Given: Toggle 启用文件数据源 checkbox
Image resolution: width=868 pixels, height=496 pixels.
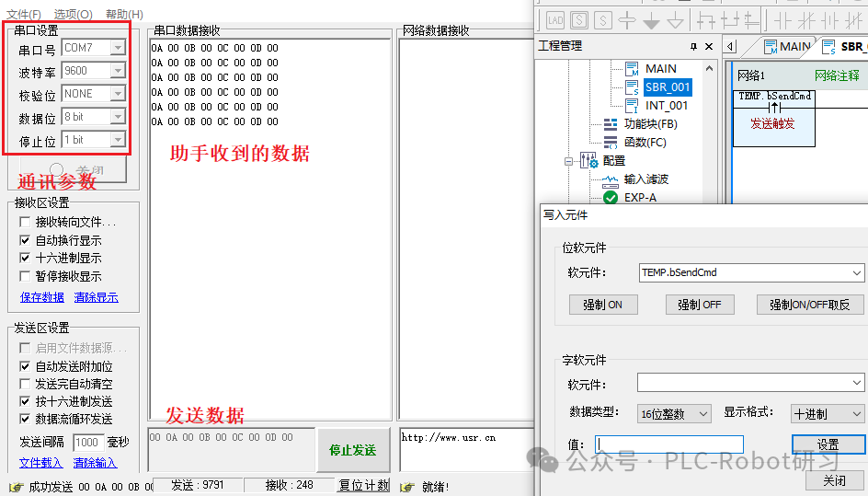Looking at the screenshot, I should pyautogui.click(x=25, y=348).
